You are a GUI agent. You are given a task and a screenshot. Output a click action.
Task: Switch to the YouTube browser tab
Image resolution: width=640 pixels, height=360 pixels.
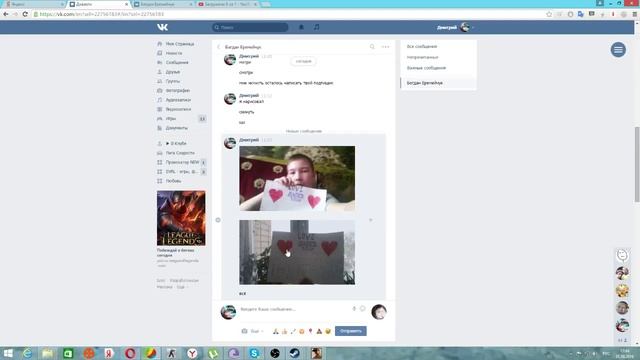click(228, 4)
